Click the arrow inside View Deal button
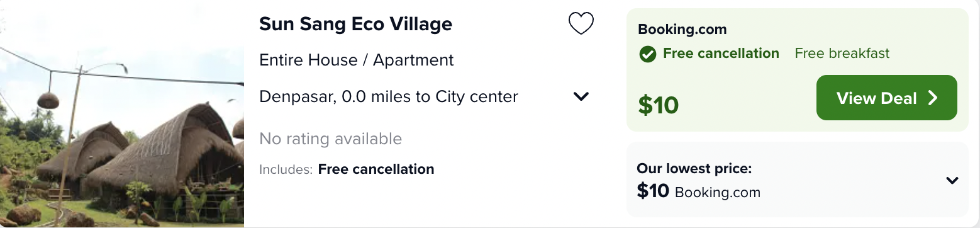The image size is (980, 228). 933,98
